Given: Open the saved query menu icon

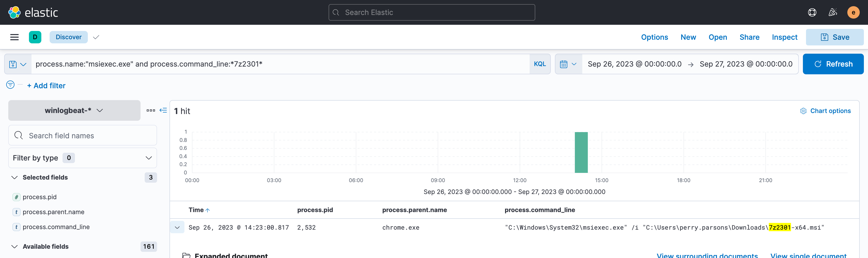Looking at the screenshot, I should click(x=18, y=64).
